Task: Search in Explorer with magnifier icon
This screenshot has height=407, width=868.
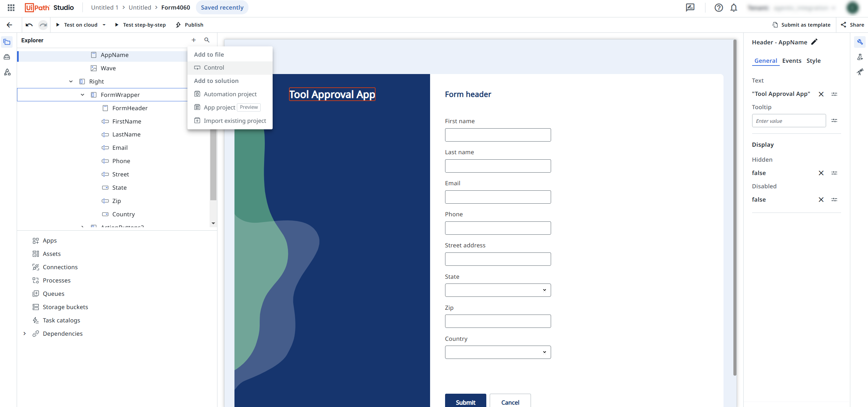Action: (x=207, y=40)
